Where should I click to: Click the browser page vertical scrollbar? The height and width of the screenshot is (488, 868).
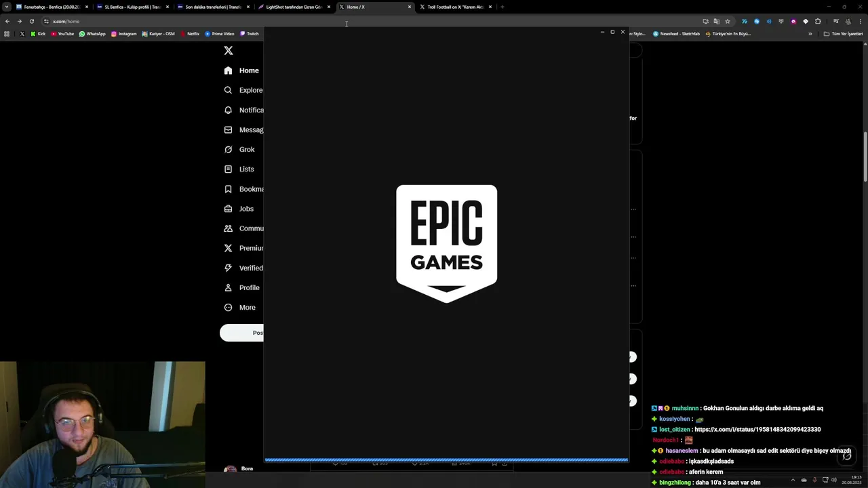[865, 156]
